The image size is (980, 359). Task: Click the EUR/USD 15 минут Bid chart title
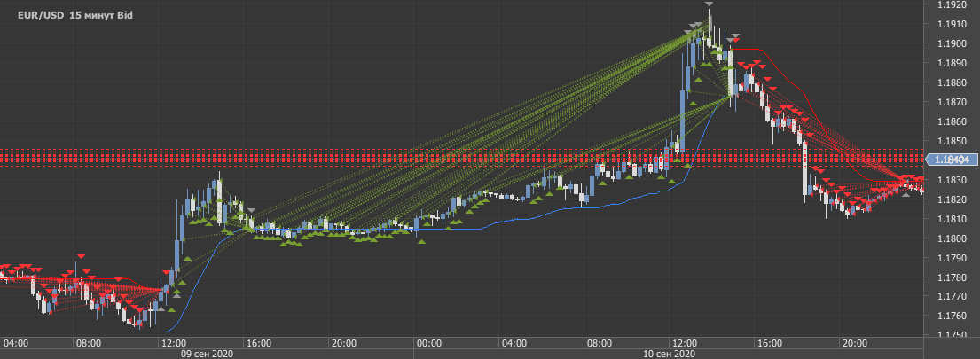pos(74,15)
